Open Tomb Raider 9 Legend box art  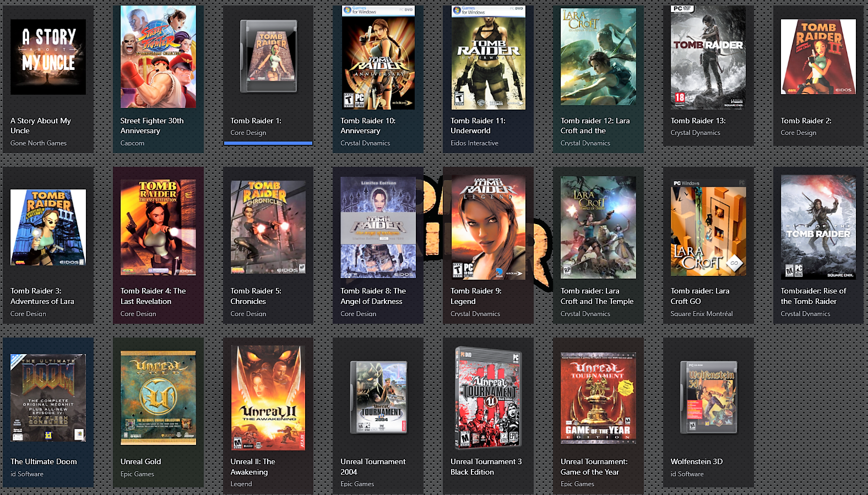pos(489,227)
